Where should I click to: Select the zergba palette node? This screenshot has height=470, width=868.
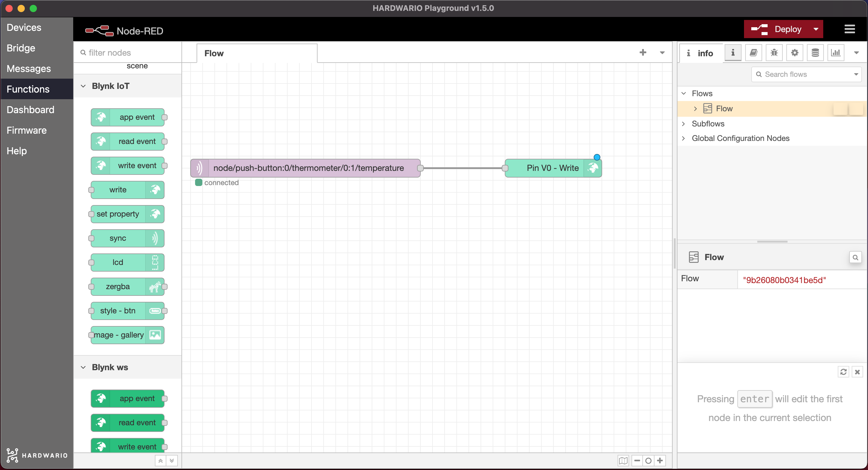tap(128, 287)
